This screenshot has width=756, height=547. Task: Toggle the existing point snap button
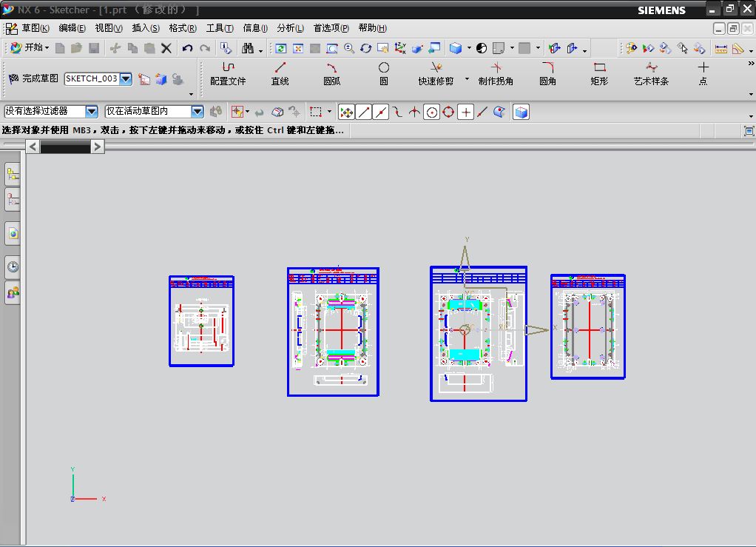click(x=465, y=113)
